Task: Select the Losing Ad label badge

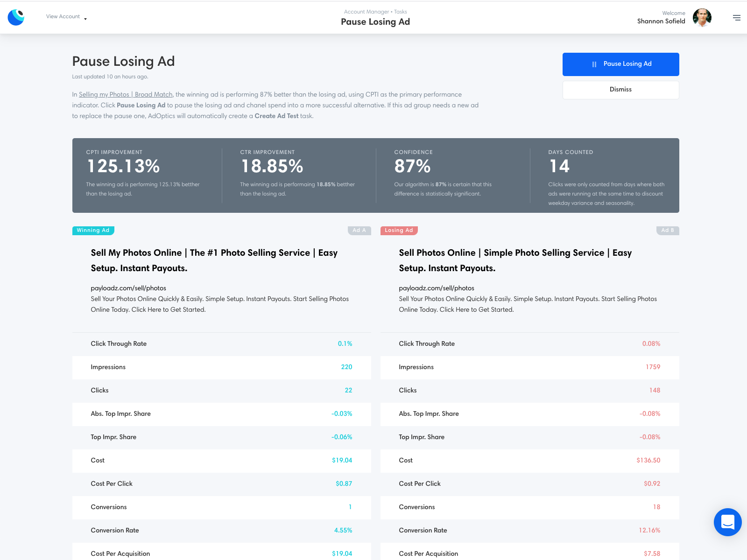Action: 399,231
